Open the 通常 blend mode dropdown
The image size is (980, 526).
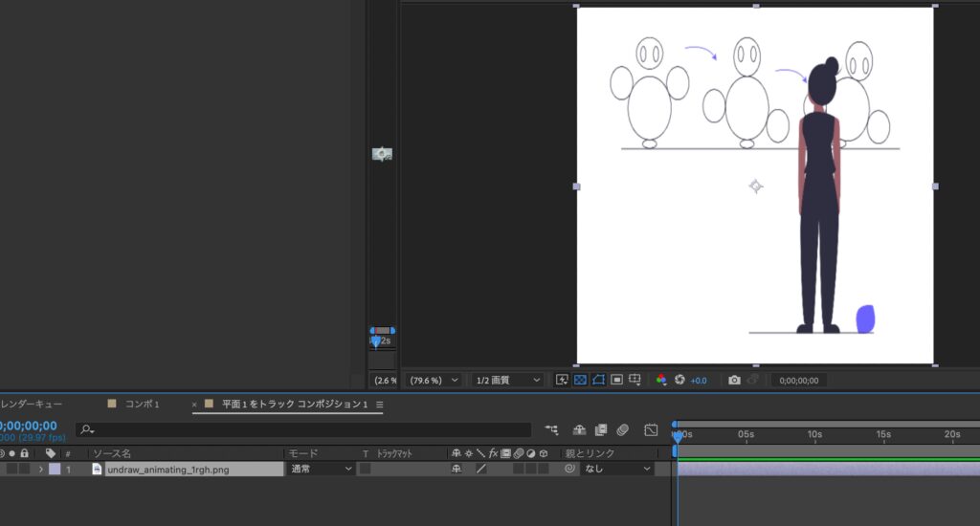pos(322,470)
